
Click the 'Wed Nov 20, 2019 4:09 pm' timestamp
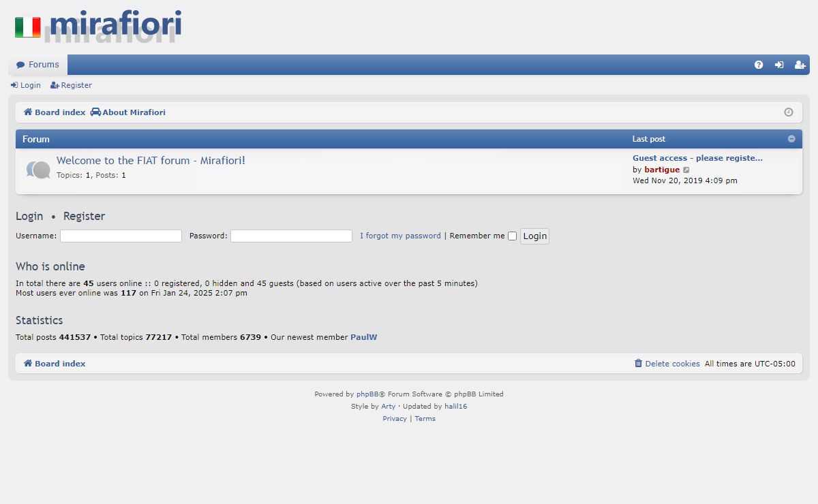pyautogui.click(x=685, y=180)
